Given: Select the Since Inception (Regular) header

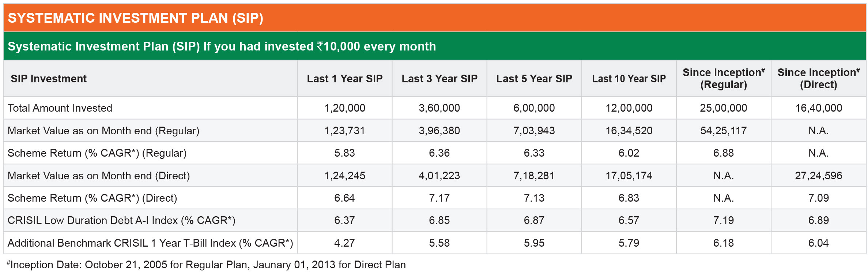Looking at the screenshot, I should click(724, 78).
